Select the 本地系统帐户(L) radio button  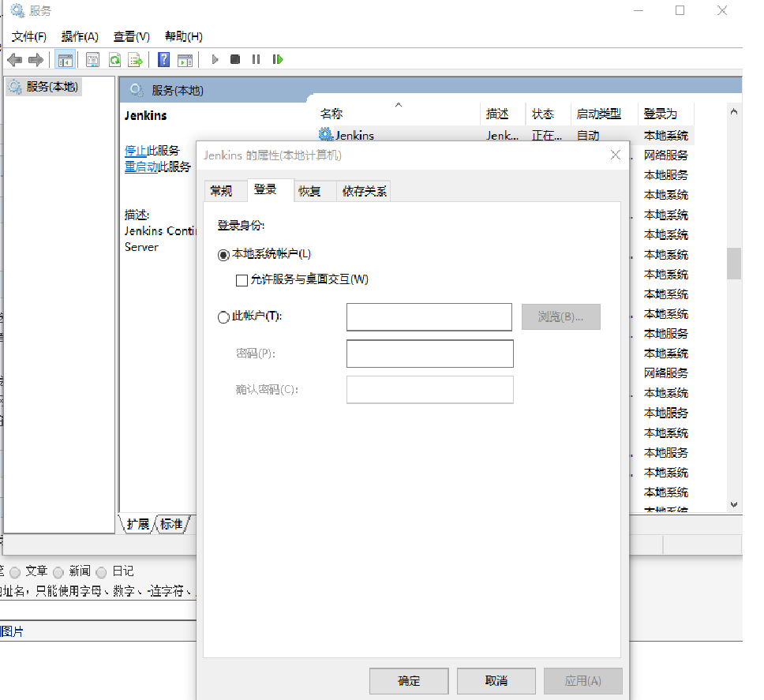(223, 255)
